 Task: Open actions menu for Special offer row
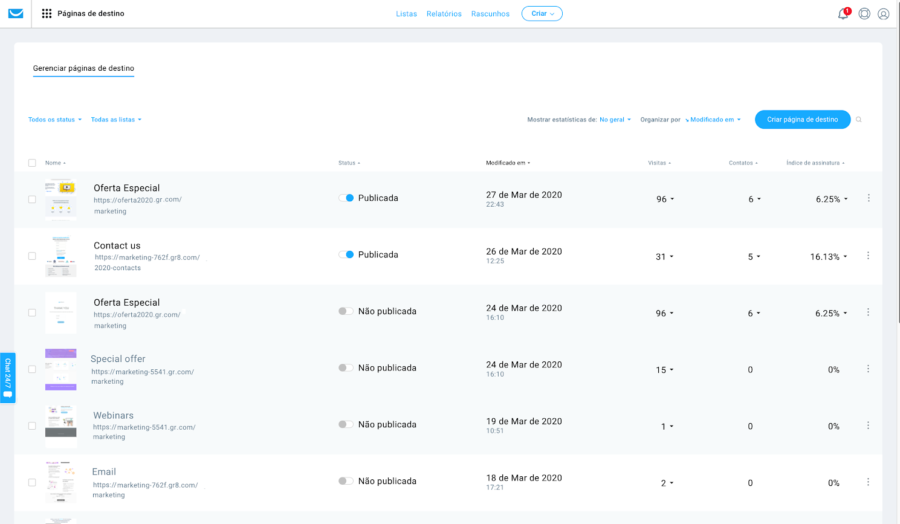tap(868, 368)
